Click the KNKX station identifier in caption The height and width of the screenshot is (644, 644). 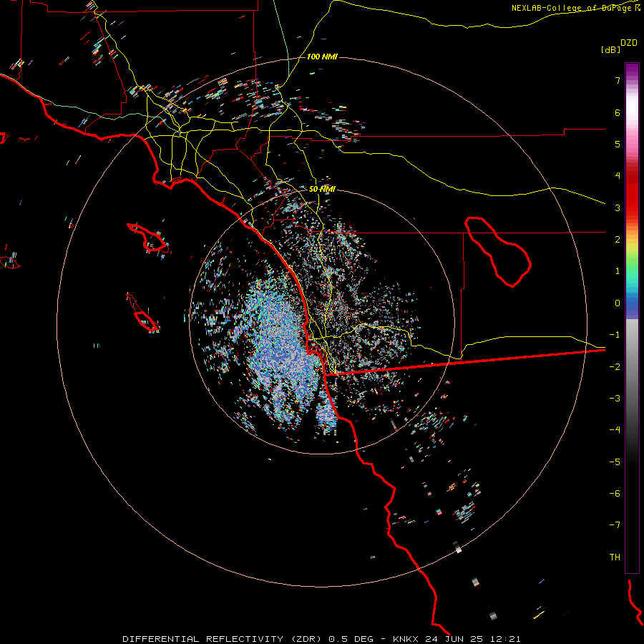click(406, 639)
